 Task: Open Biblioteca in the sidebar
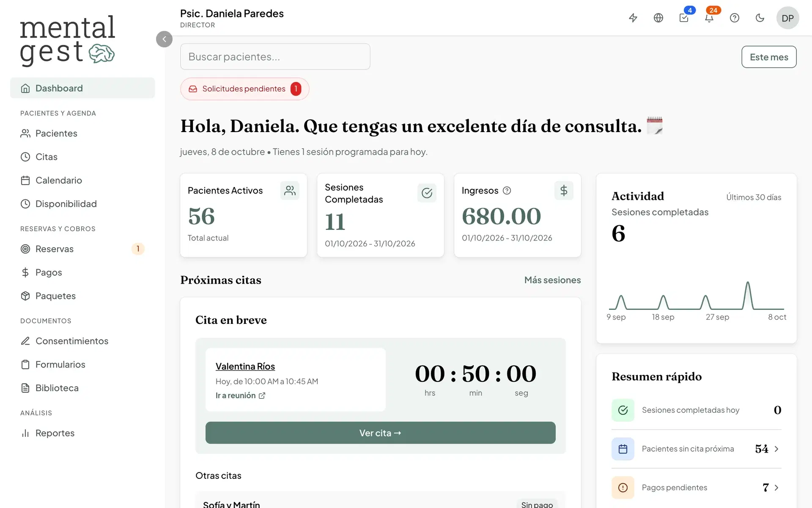[x=82, y=388]
